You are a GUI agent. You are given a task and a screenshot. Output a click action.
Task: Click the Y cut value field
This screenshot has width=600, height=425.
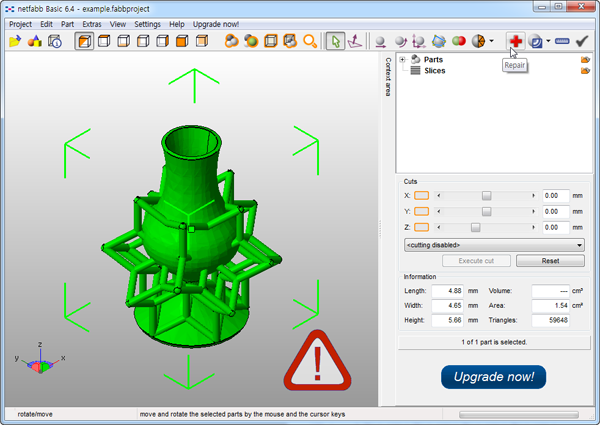pos(556,212)
